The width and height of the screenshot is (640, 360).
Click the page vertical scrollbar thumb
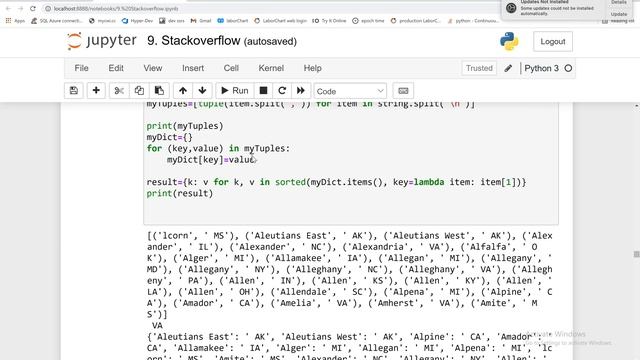(636, 254)
